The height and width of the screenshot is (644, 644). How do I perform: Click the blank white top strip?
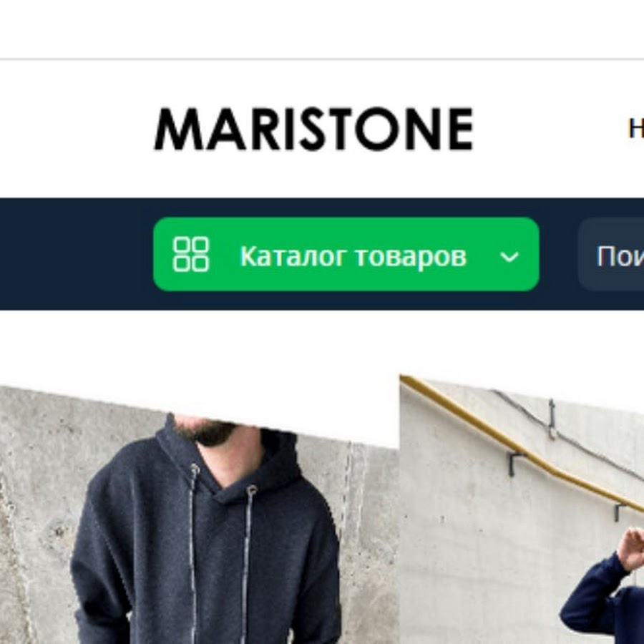coord(322,29)
